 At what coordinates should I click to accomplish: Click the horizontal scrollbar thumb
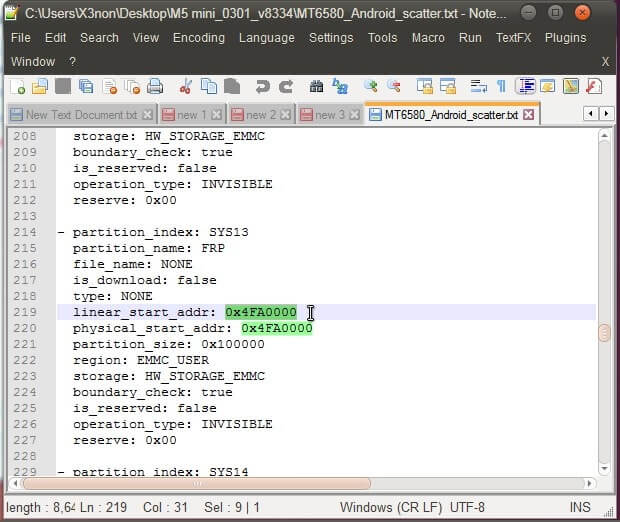pyautogui.click(x=197, y=483)
